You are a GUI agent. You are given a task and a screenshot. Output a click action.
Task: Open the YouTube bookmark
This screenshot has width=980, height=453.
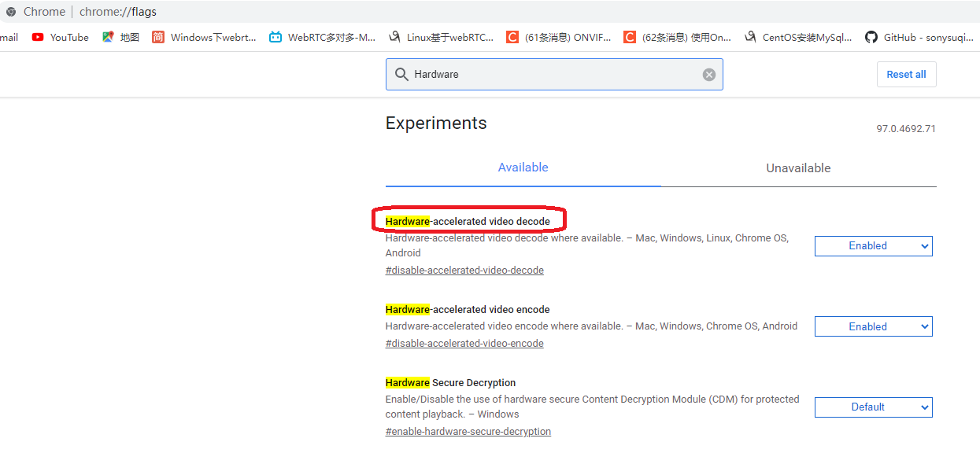point(61,37)
